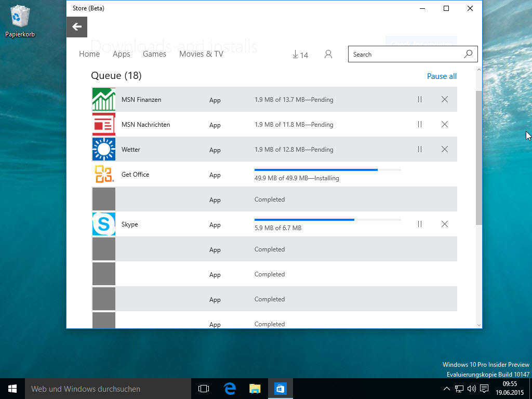Click the Skype download progress bar

pos(328,220)
